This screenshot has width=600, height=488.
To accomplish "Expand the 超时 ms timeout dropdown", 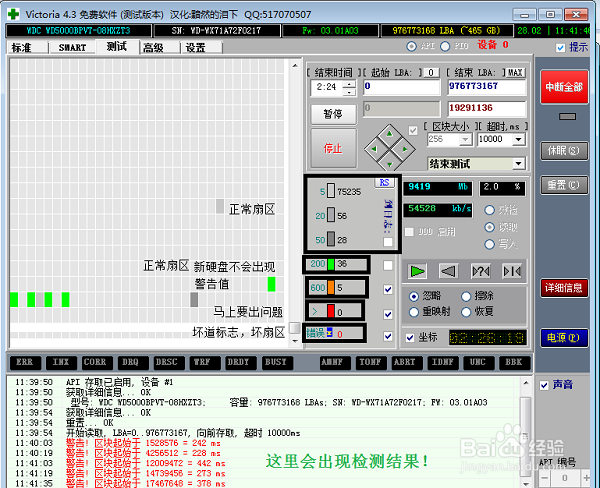I will pyautogui.click(x=518, y=140).
